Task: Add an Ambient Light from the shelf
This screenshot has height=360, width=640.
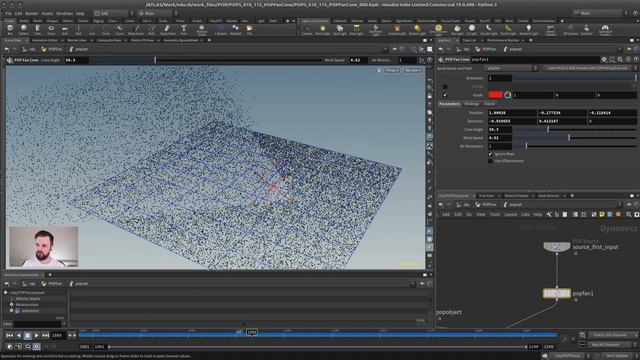Action: click(x=529, y=29)
